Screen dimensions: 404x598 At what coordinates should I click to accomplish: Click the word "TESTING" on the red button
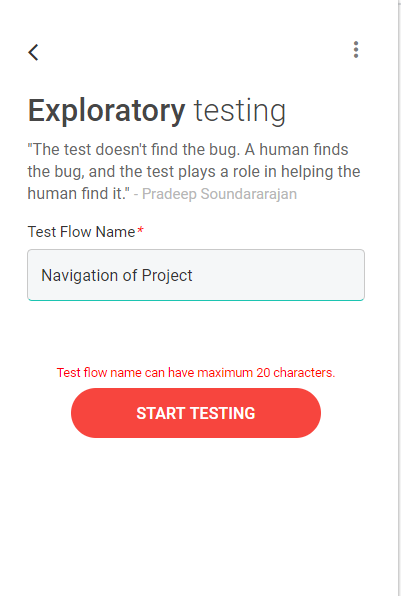click(x=223, y=413)
